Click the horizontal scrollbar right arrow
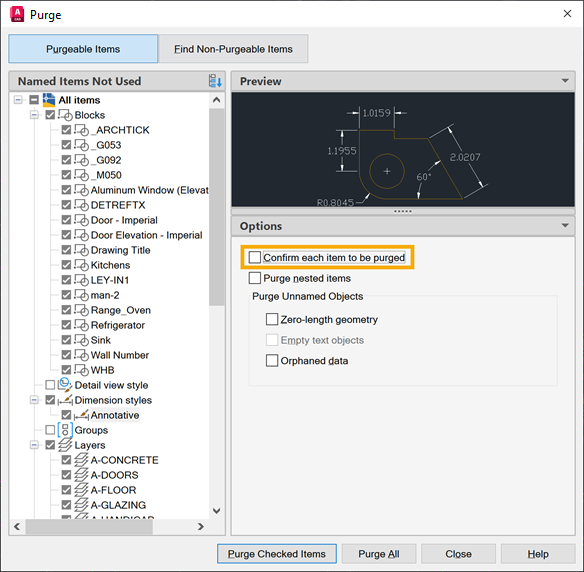This screenshot has height=572, width=584. click(201, 526)
